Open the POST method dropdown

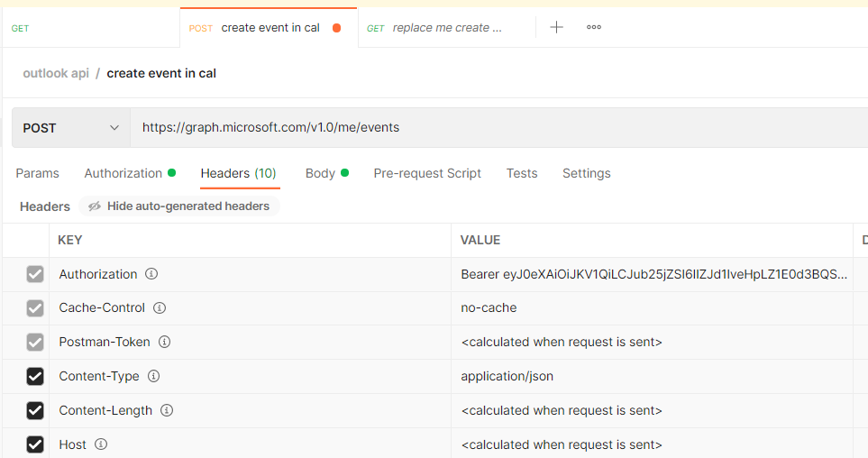click(x=71, y=128)
